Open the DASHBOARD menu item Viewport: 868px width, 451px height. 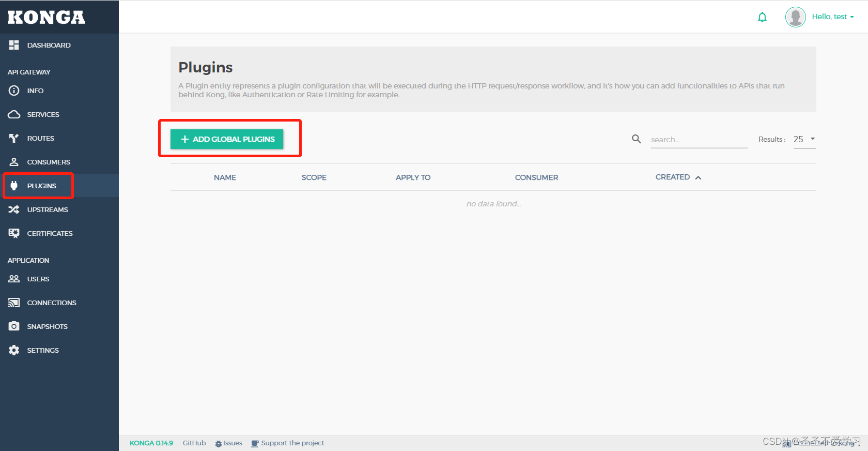[x=59, y=45]
